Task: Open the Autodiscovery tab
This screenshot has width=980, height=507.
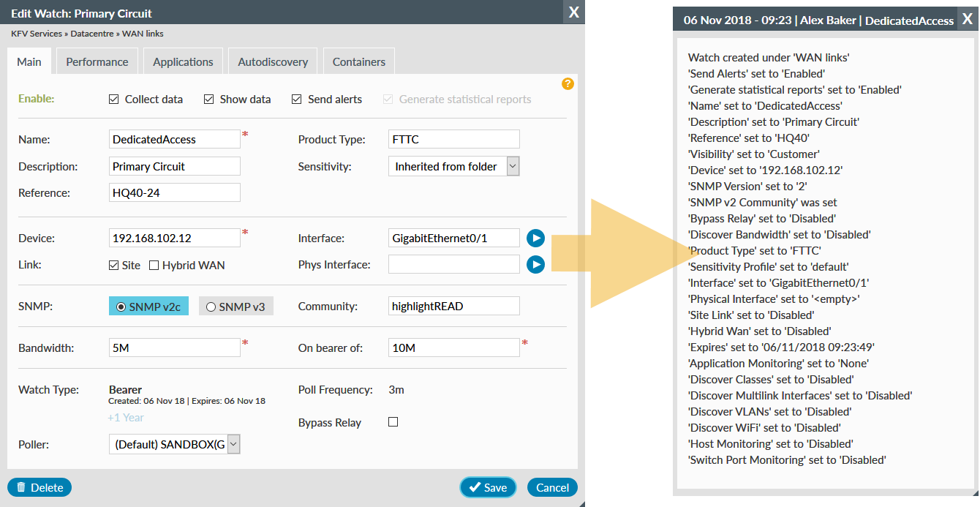Action: 272,61
